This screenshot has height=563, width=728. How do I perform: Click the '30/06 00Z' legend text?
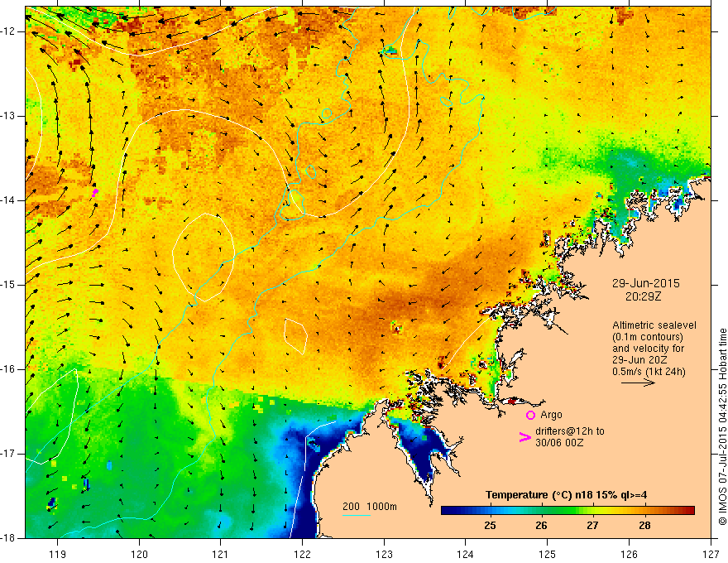tap(559, 443)
